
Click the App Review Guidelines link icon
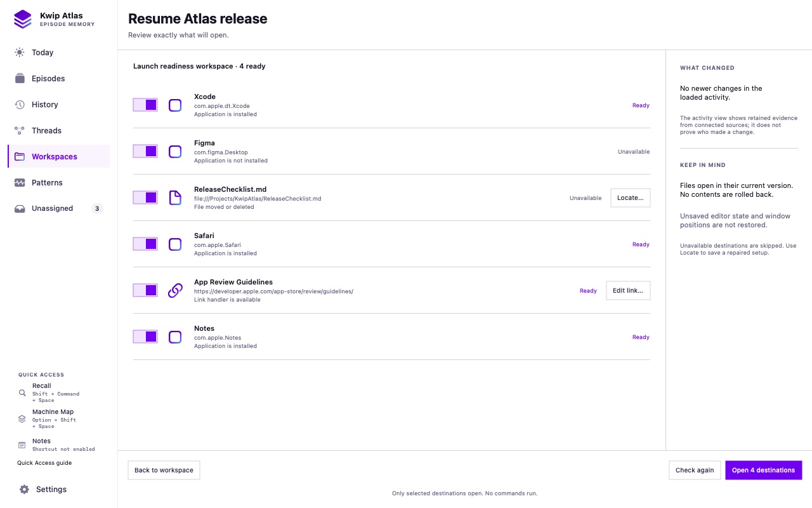[x=175, y=291]
